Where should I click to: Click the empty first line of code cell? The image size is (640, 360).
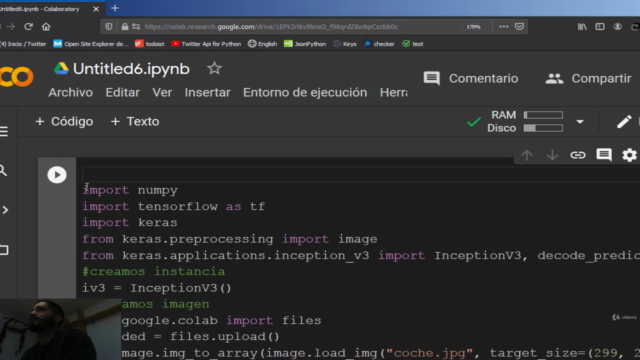[x=361, y=174]
